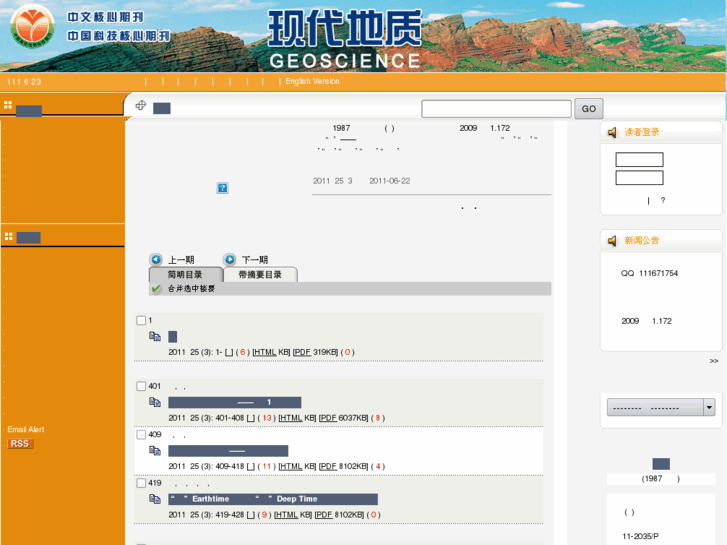Click the speaker icon beside 读者登录

pyautogui.click(x=612, y=132)
